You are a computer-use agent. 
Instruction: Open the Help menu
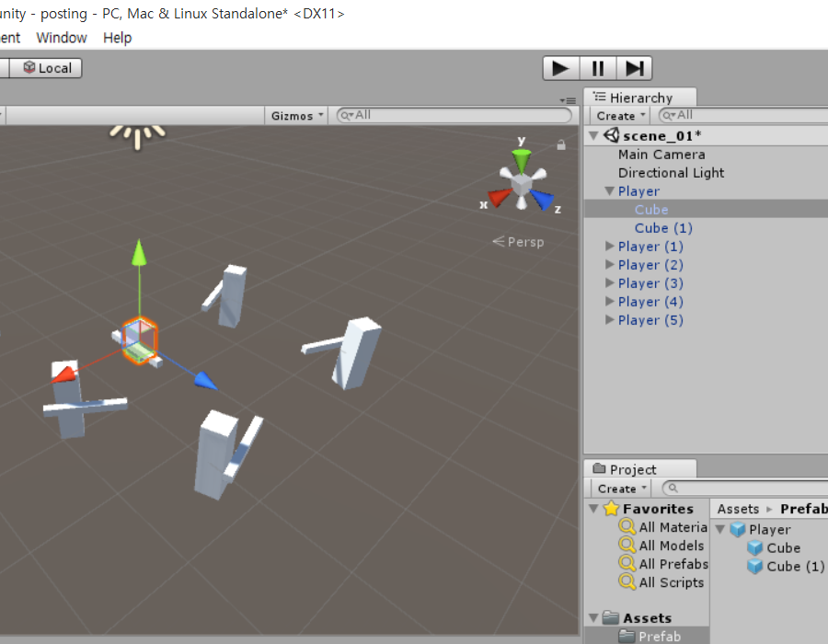(117, 38)
